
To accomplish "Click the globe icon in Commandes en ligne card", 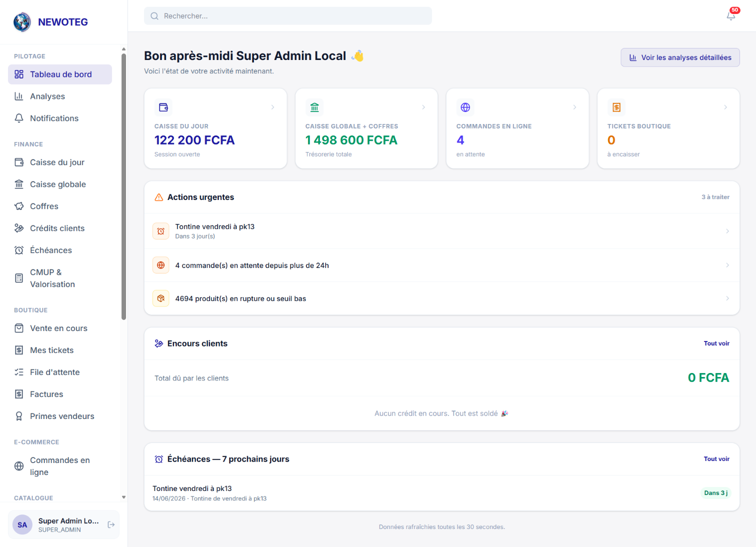I will click(465, 107).
